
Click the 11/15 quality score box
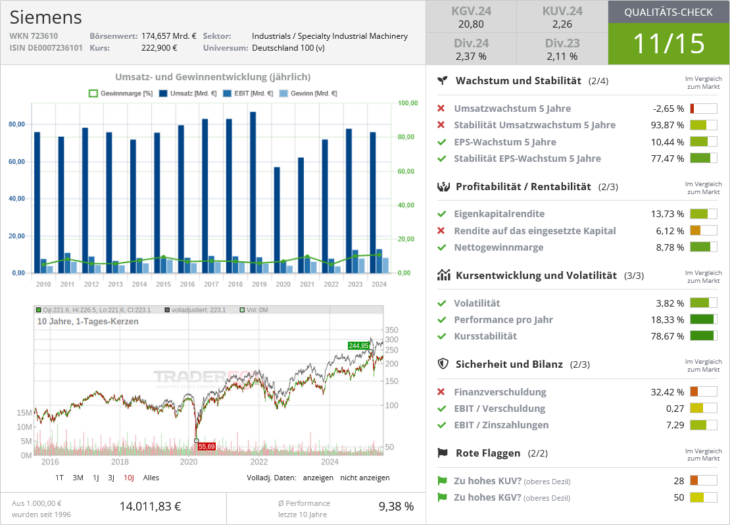pyautogui.click(x=669, y=44)
